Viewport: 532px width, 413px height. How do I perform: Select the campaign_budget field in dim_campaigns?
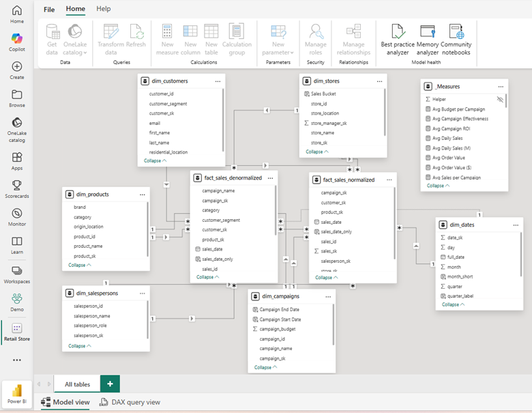(x=277, y=329)
